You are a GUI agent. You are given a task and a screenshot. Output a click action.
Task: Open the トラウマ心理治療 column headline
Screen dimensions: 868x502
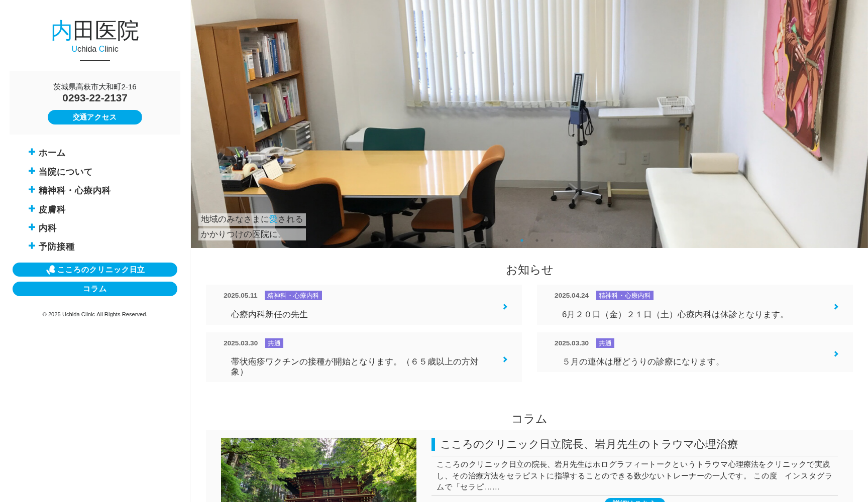[x=590, y=444]
